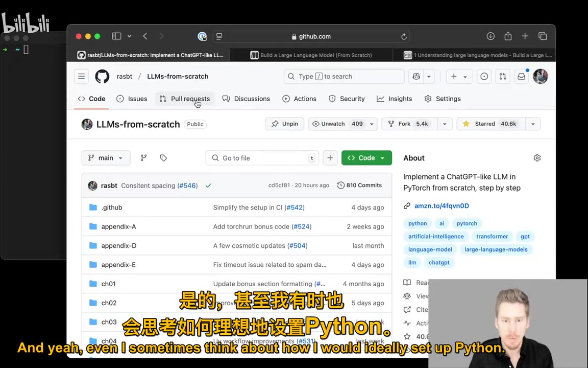The height and width of the screenshot is (368, 588).
Task: Expand the star lists dropdown arrow
Action: pyautogui.click(x=533, y=124)
